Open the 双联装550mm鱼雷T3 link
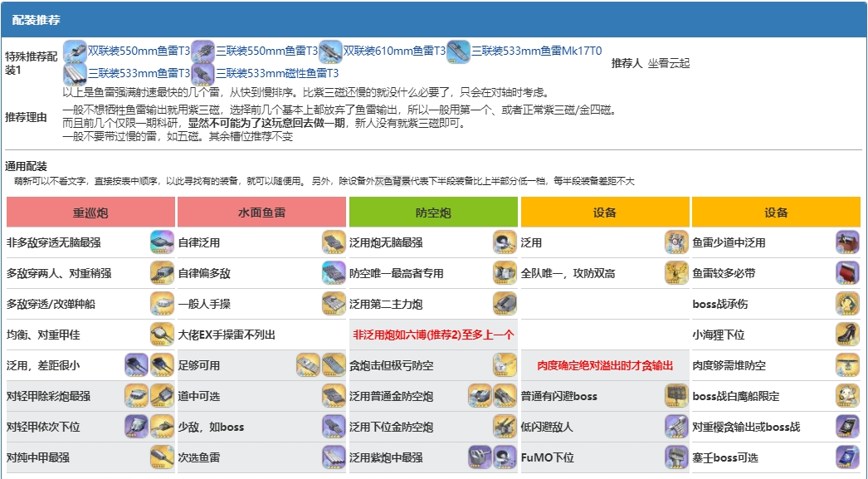The image size is (868, 479). click(x=139, y=51)
